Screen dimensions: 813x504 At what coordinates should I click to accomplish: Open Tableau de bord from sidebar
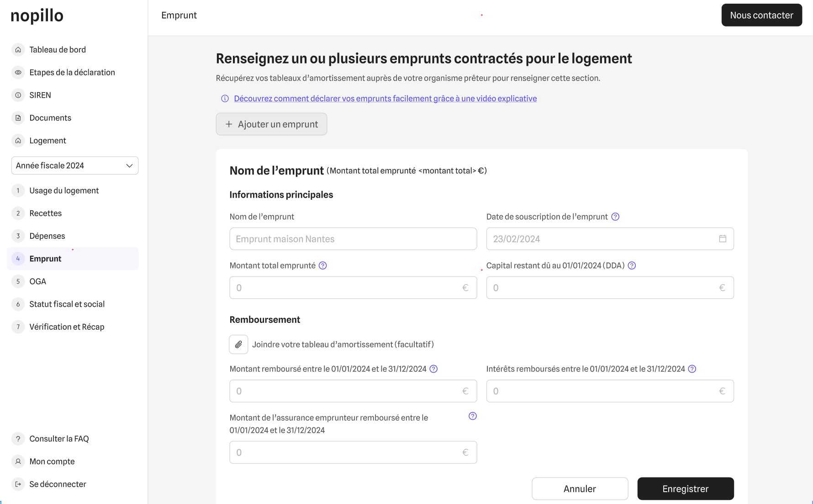(58, 50)
